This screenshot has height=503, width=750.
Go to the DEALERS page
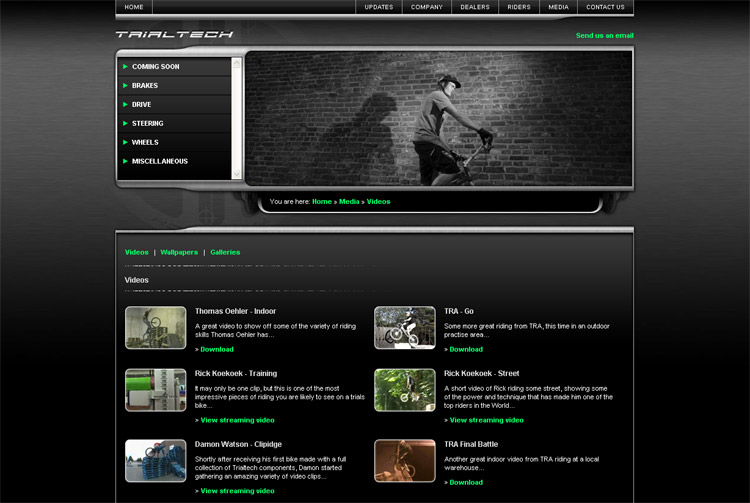click(x=475, y=7)
